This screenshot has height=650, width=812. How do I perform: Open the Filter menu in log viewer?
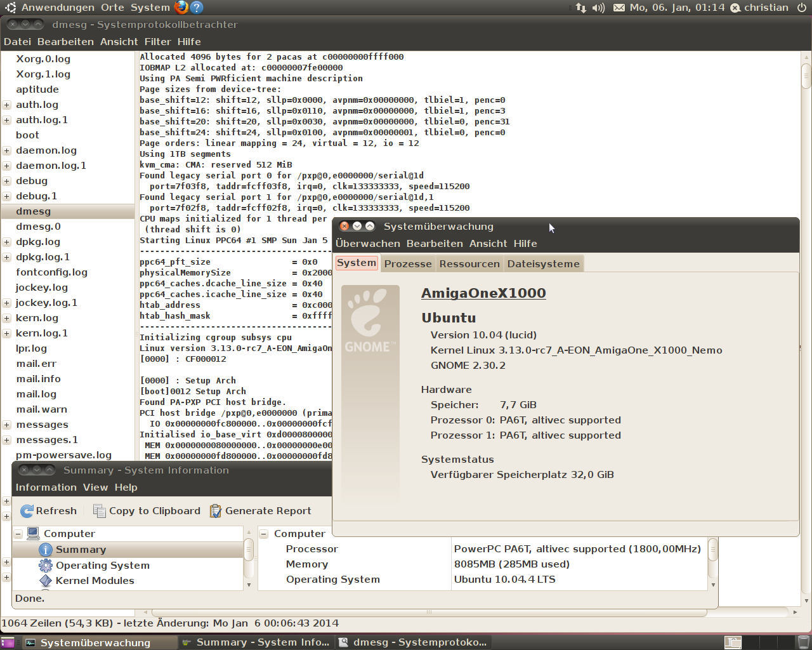click(x=157, y=41)
